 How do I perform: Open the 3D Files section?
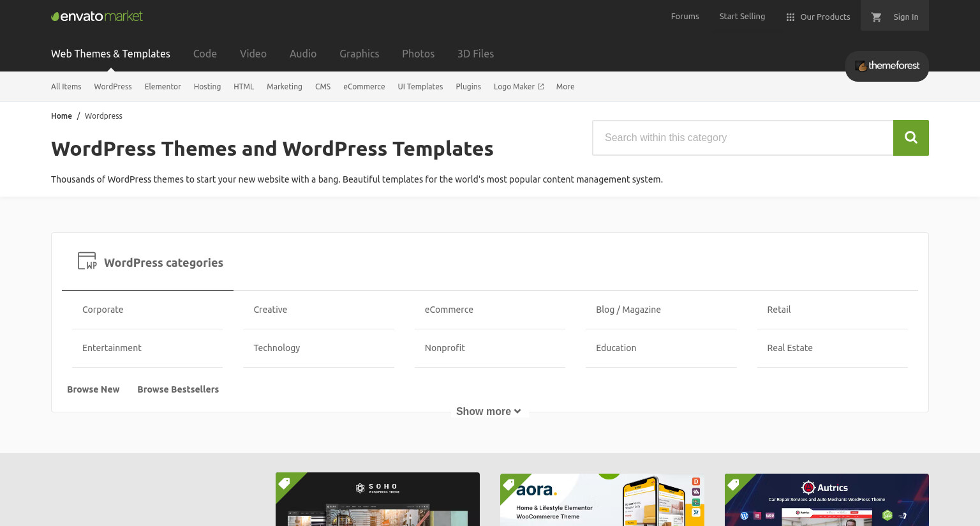[x=475, y=54]
